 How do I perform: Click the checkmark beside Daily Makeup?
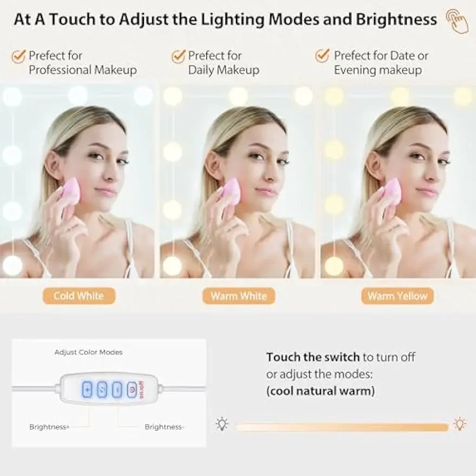(x=178, y=56)
